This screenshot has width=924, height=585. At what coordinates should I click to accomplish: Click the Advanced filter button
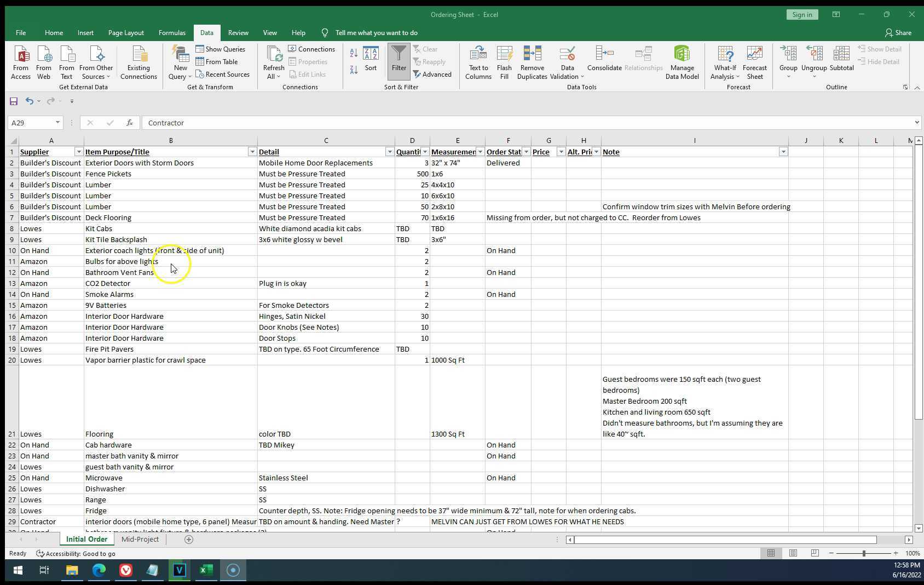[432, 74]
